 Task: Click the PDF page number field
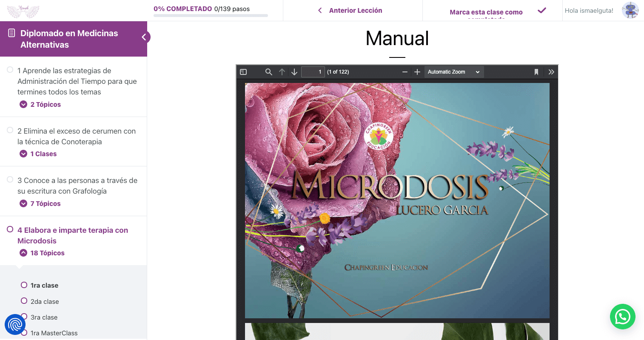click(x=313, y=72)
